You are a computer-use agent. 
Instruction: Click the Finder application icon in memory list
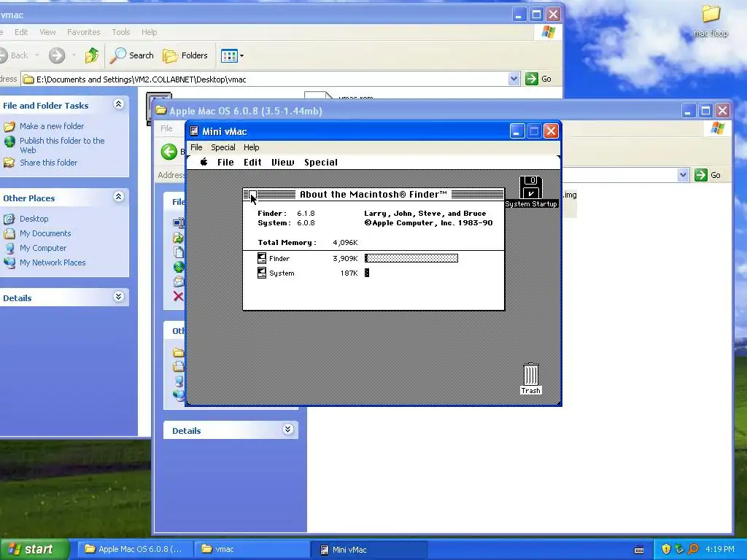262,258
